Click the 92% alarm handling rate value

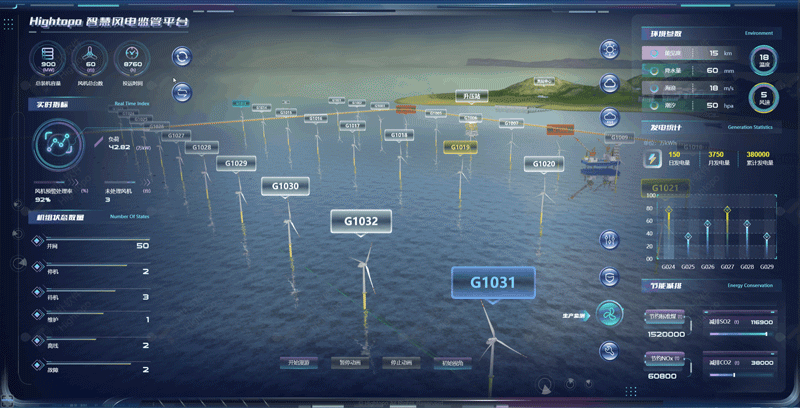coord(42,200)
